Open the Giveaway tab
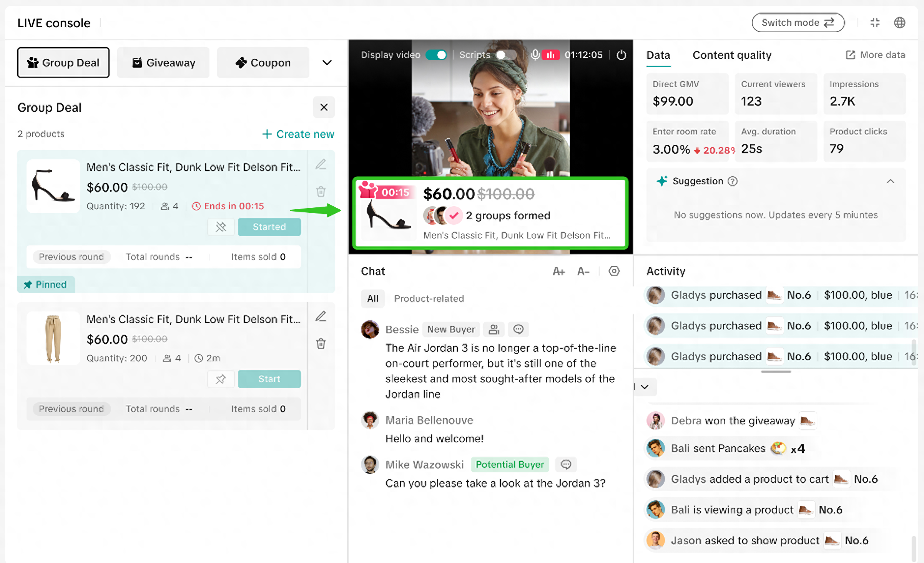This screenshot has height=563, width=924. (x=163, y=63)
